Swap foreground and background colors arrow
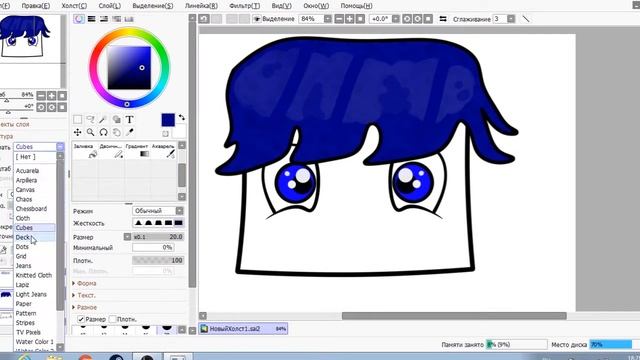 (x=182, y=118)
